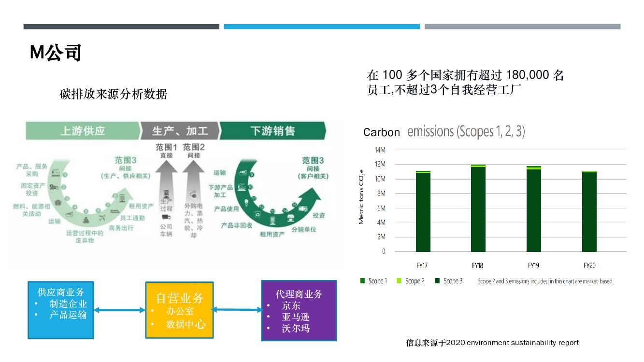This screenshot has width=644, height=362.
Task: Click the FY20 bar in the chart
Action: (x=589, y=211)
